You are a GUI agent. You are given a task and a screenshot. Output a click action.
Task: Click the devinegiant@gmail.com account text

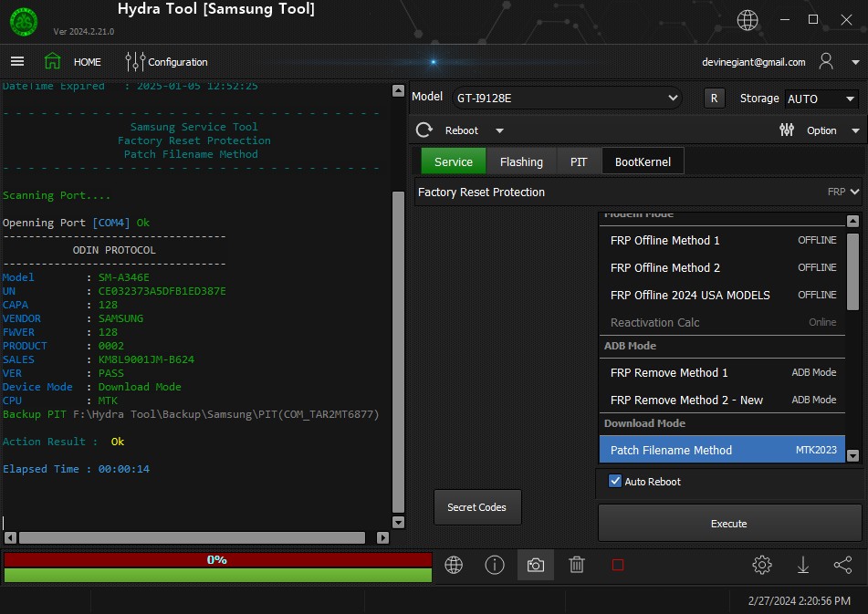tap(753, 62)
